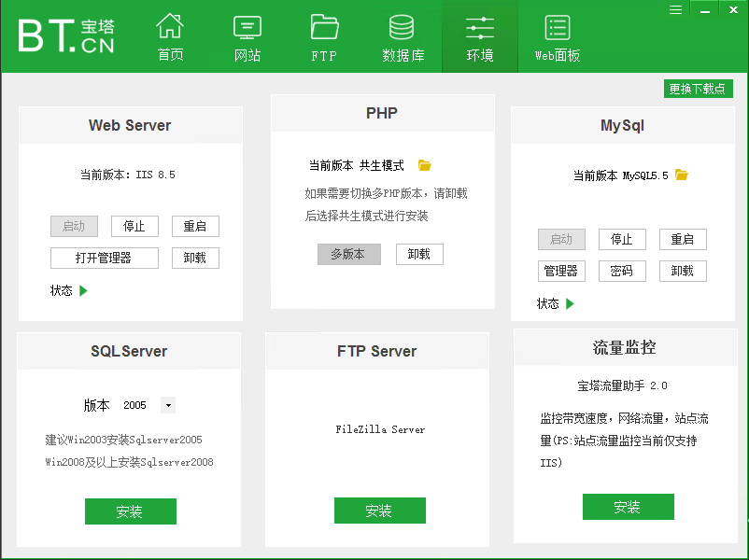This screenshot has height=560, width=749.
Task: Click Web Server 状态 label
Action: pos(61,290)
